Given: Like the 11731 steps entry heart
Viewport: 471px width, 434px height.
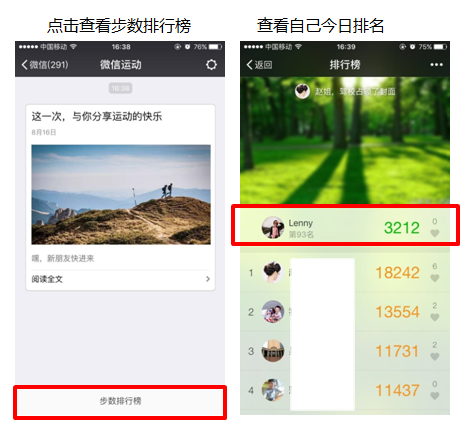Looking at the screenshot, I should [x=434, y=356].
